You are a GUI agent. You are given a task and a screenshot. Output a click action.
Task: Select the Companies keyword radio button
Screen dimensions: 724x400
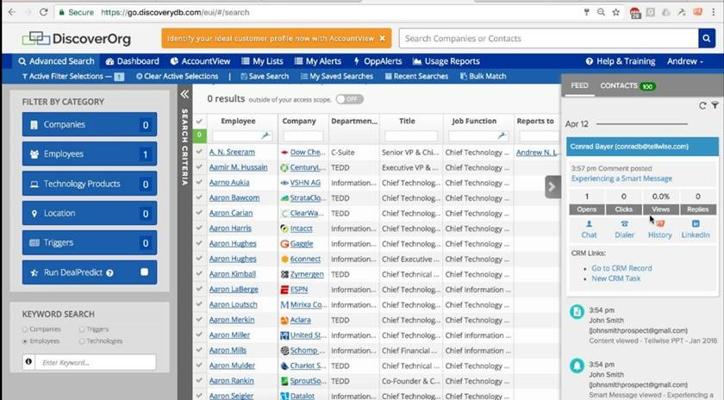[x=25, y=329]
